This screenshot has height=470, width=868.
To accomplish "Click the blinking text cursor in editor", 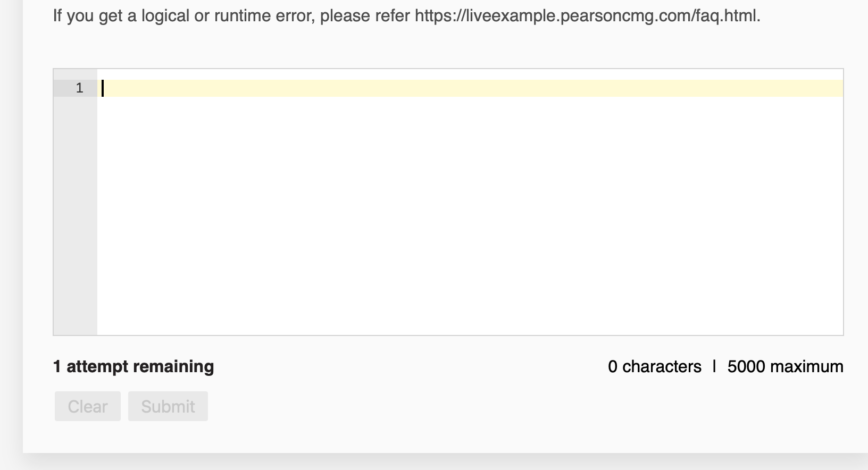I will pos(103,88).
